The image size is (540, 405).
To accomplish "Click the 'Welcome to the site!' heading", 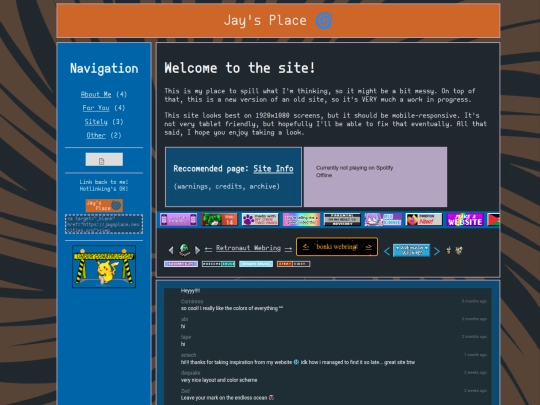I will [x=240, y=68].
